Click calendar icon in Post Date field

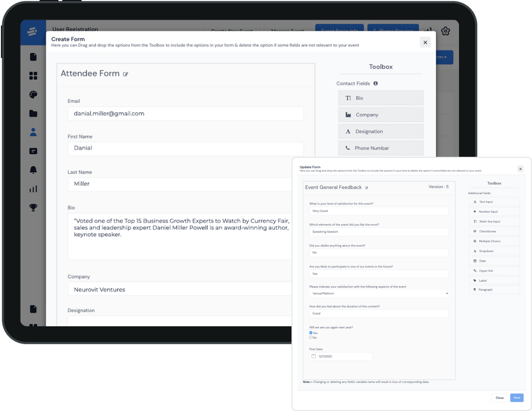[314, 356]
